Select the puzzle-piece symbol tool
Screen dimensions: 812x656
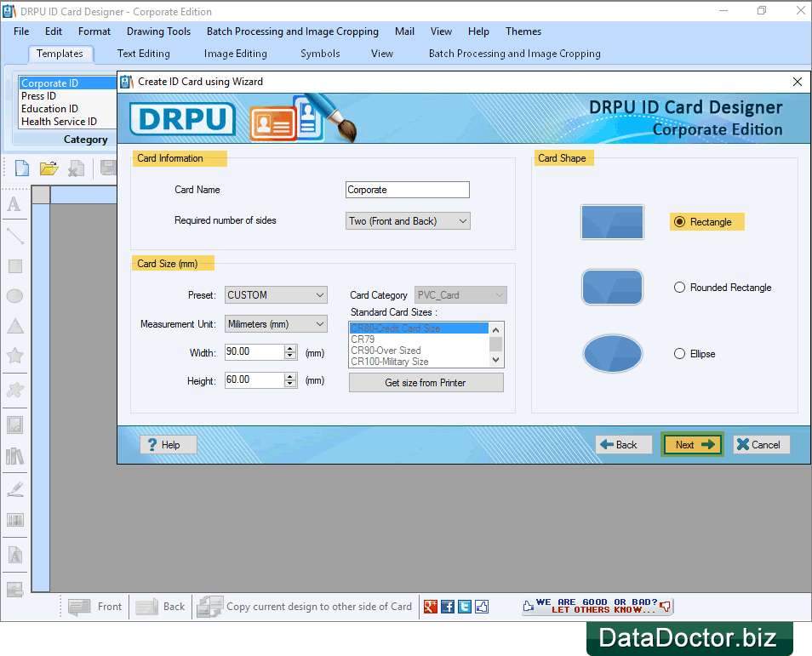(x=15, y=390)
